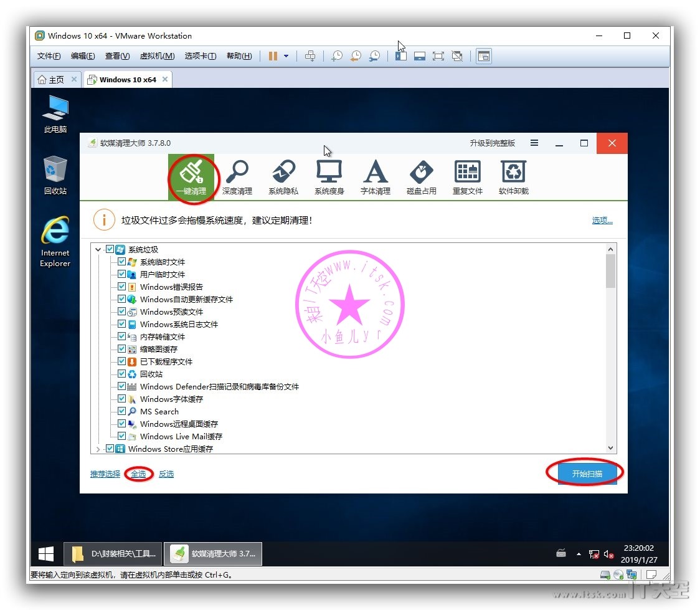Click the list scrollbar's down arrow

610,448
